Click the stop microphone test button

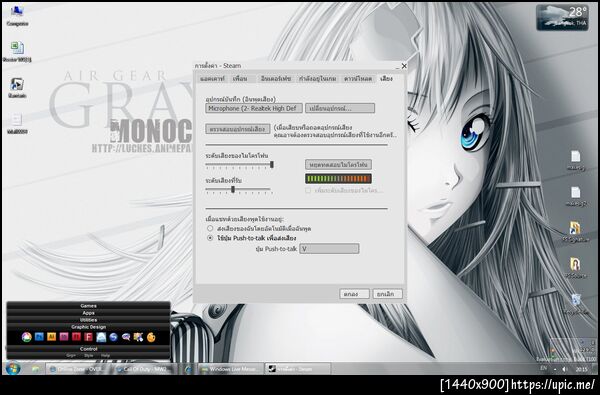point(338,165)
